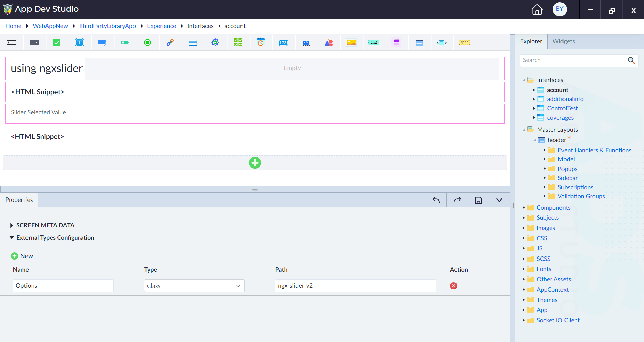Image resolution: width=644 pixels, height=342 pixels.
Task: Select the HTML snippet widget tool
Action: click(306, 43)
